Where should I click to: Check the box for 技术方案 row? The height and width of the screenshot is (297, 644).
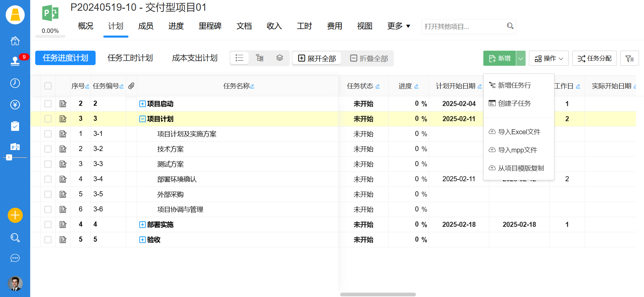(48, 149)
